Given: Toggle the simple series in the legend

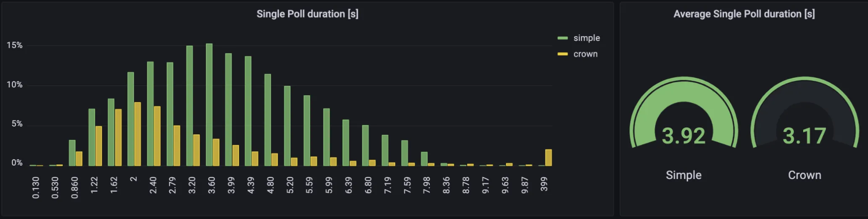Looking at the screenshot, I should (x=586, y=38).
